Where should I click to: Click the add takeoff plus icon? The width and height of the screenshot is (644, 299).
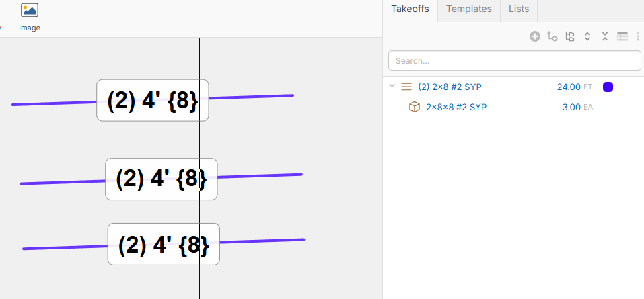point(534,36)
